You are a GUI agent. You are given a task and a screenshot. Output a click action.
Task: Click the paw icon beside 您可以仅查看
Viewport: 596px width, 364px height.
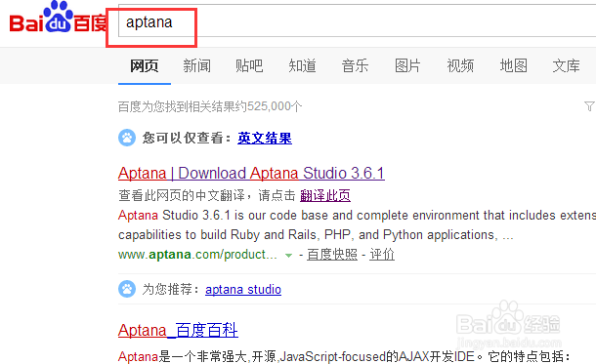(x=127, y=138)
